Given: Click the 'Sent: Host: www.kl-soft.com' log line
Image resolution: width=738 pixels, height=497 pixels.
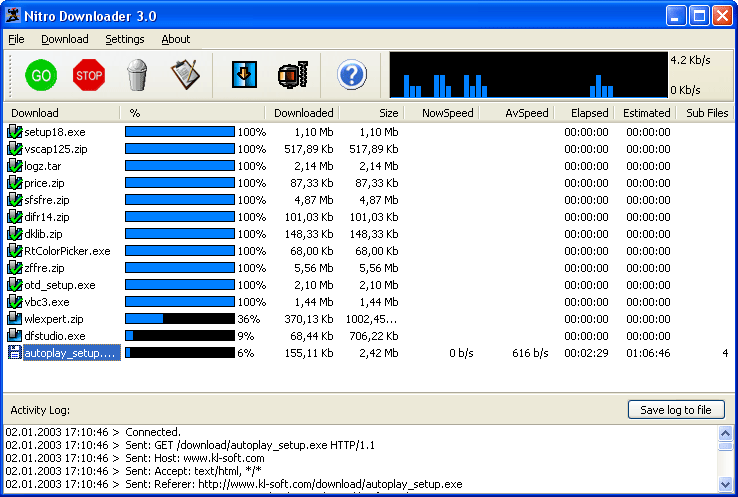Looking at the screenshot, I should [195, 458].
